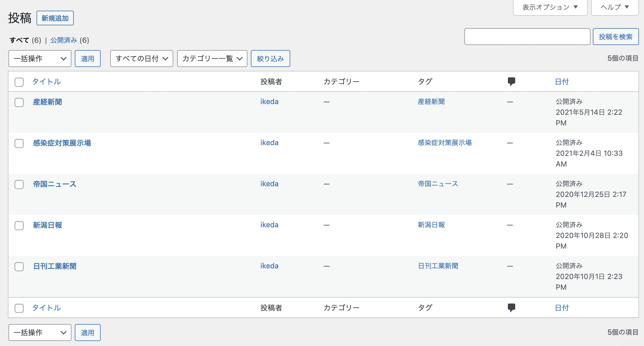Check the box for the 産経新聞 post

[x=19, y=102]
